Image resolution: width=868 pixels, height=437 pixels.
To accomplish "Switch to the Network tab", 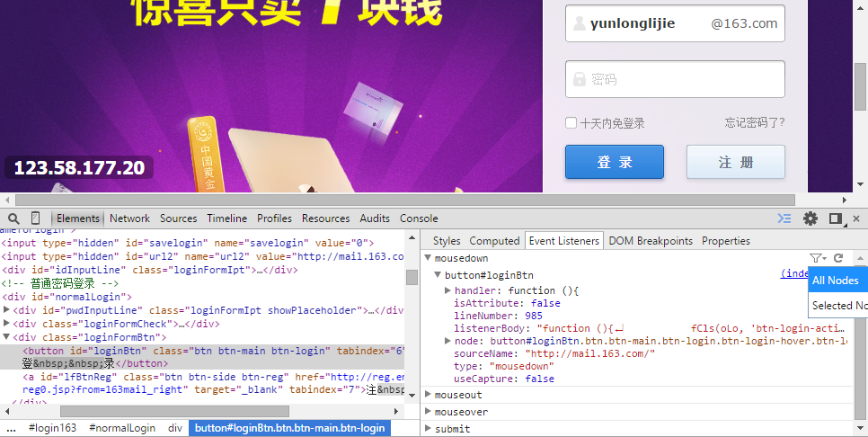I will (x=130, y=218).
